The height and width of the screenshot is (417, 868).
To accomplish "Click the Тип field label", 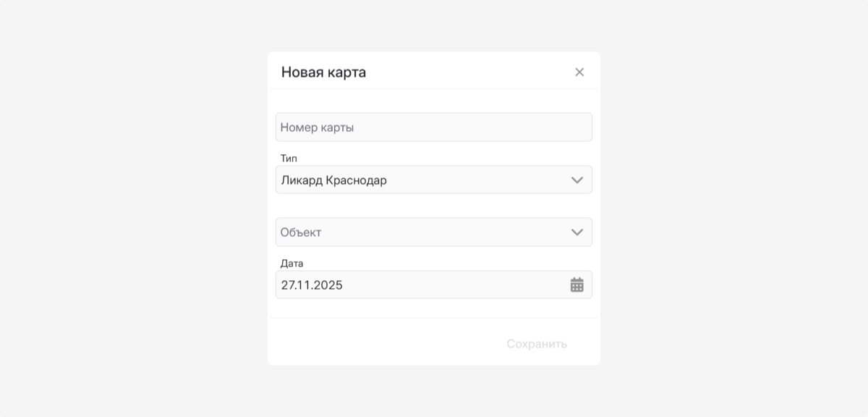I will (x=289, y=158).
